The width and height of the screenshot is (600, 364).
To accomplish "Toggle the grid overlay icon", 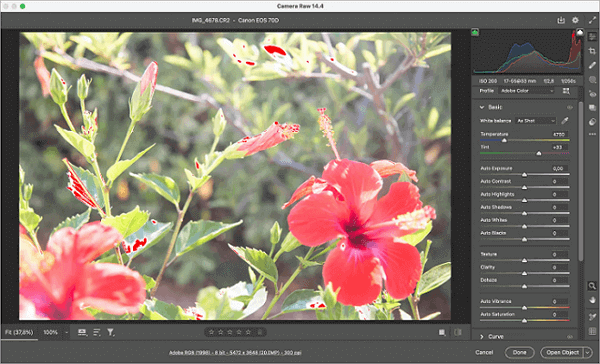I will (x=592, y=331).
